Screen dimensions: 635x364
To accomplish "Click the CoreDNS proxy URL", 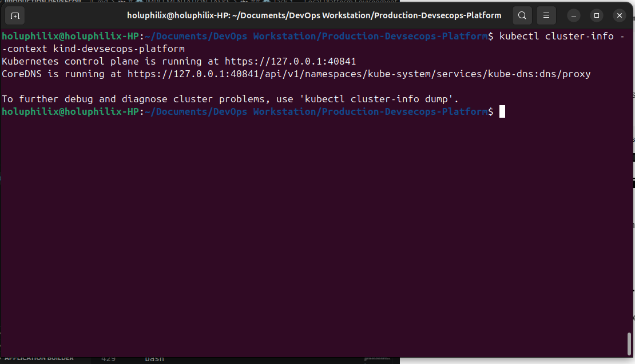I will [359, 74].
